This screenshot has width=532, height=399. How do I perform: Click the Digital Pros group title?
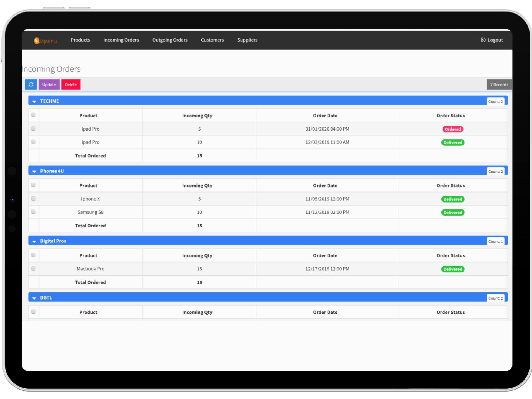pos(53,241)
